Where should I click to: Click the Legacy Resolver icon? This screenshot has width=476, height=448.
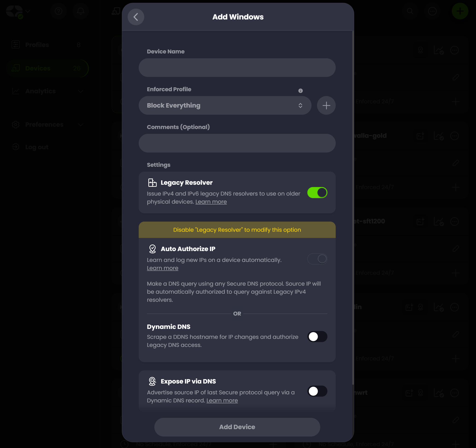(x=152, y=183)
